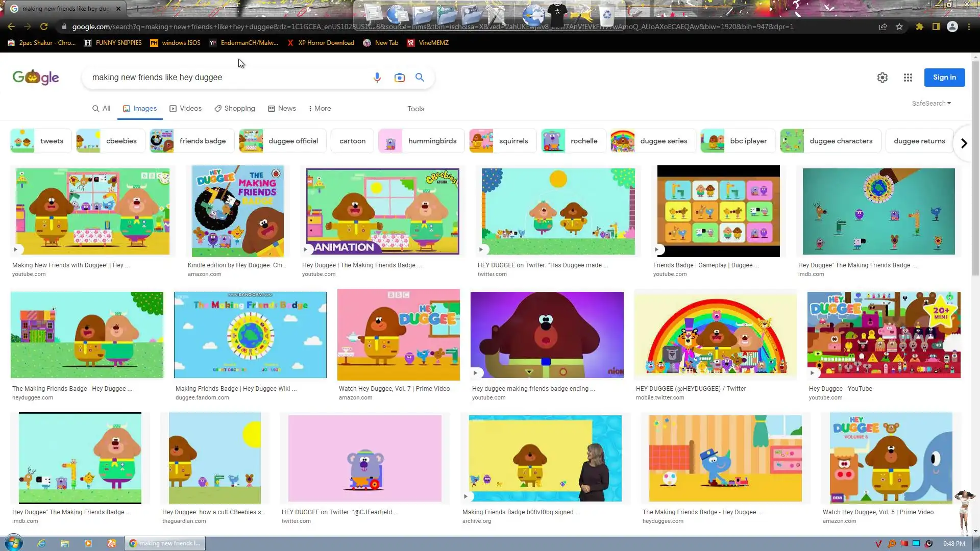Open Google Lens camera search
Screen dimensions: 980x551
click(399, 78)
